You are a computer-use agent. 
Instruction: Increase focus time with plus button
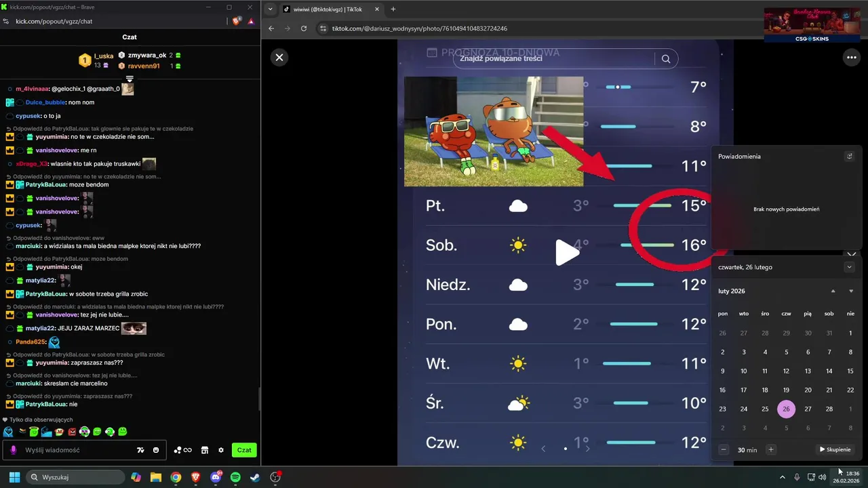click(770, 449)
